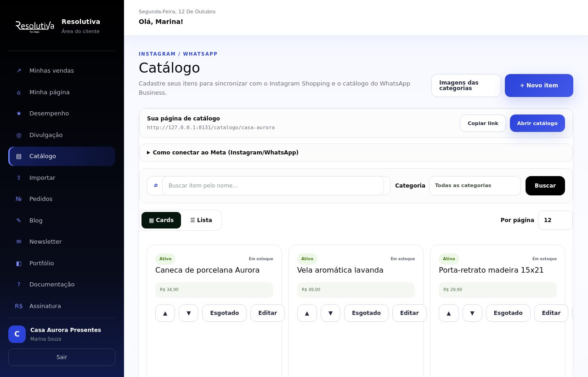Click the Importar upload icon
588x377 pixels.
pos(19,177)
